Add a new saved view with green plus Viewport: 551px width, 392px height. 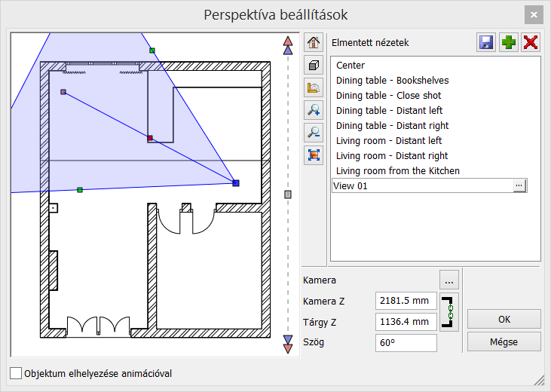pyautogui.click(x=509, y=42)
